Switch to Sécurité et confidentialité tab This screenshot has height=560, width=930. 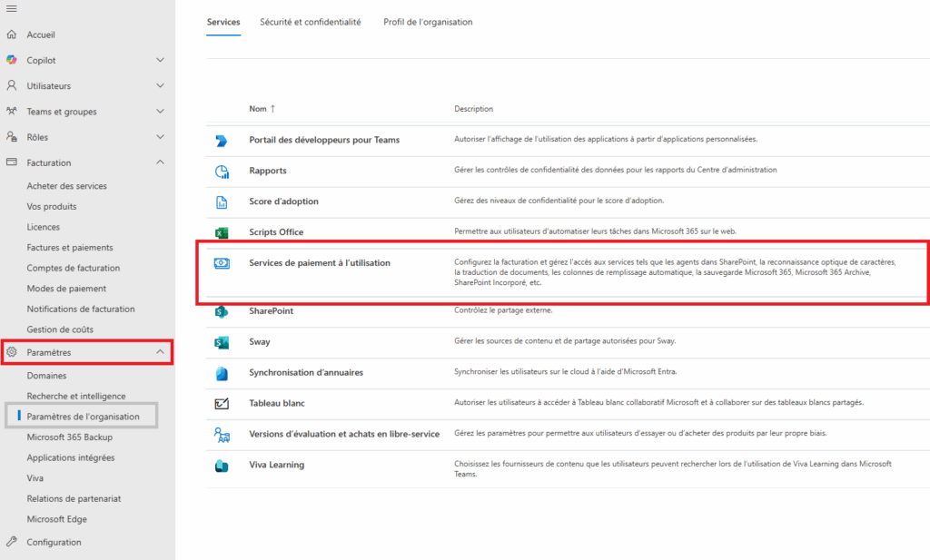(x=311, y=22)
